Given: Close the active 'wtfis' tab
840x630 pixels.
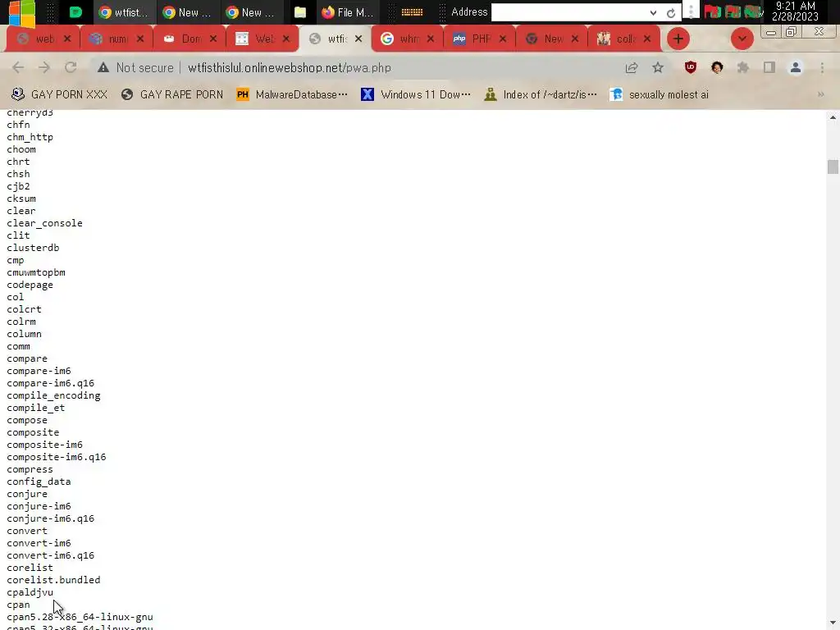Looking at the screenshot, I should coord(358,39).
